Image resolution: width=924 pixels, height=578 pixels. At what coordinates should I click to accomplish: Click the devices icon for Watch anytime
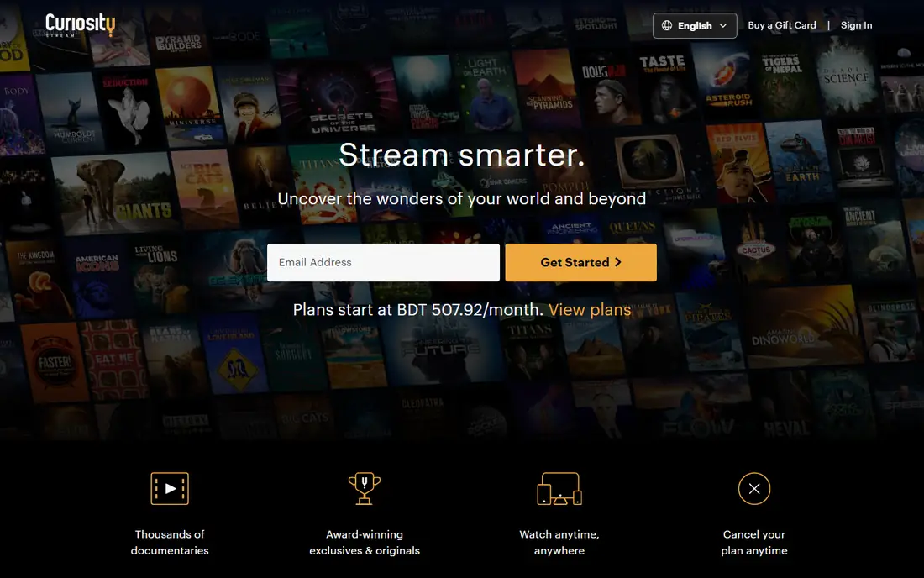tap(559, 488)
